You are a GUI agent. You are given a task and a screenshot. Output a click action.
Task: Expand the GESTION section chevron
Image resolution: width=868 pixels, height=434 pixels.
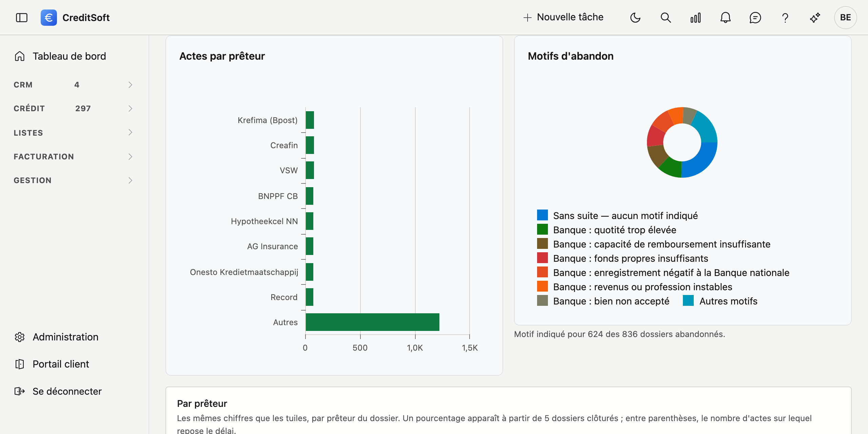point(130,180)
